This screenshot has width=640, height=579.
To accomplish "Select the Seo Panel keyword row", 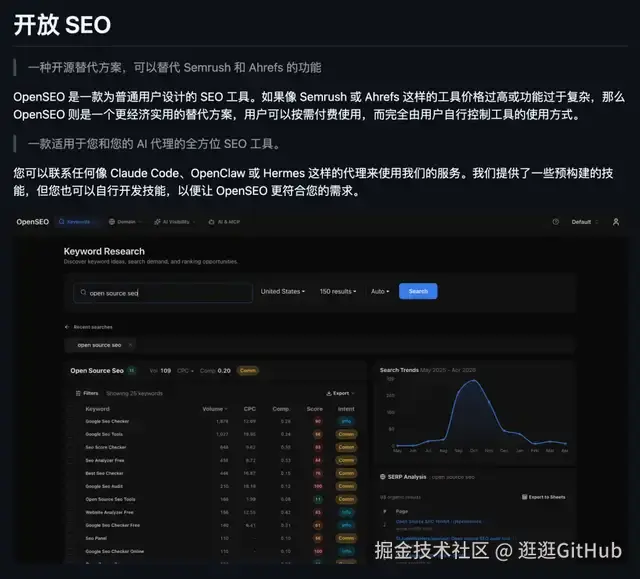I will [214, 538].
